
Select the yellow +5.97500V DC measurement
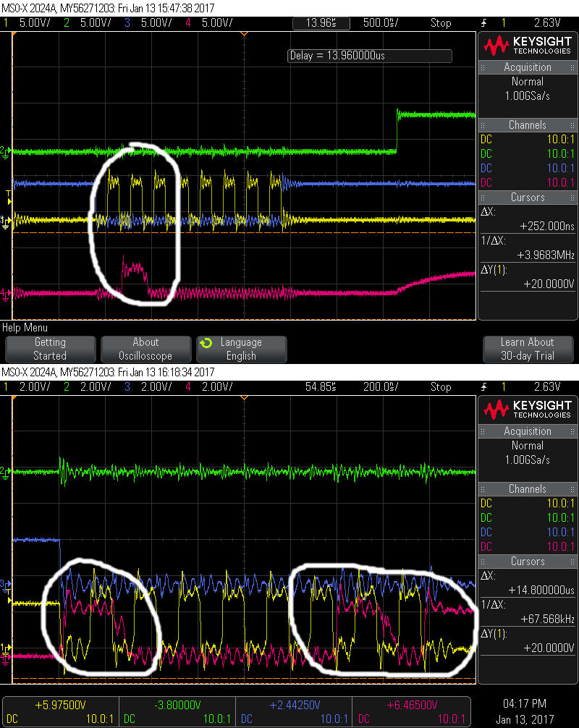coord(60,706)
